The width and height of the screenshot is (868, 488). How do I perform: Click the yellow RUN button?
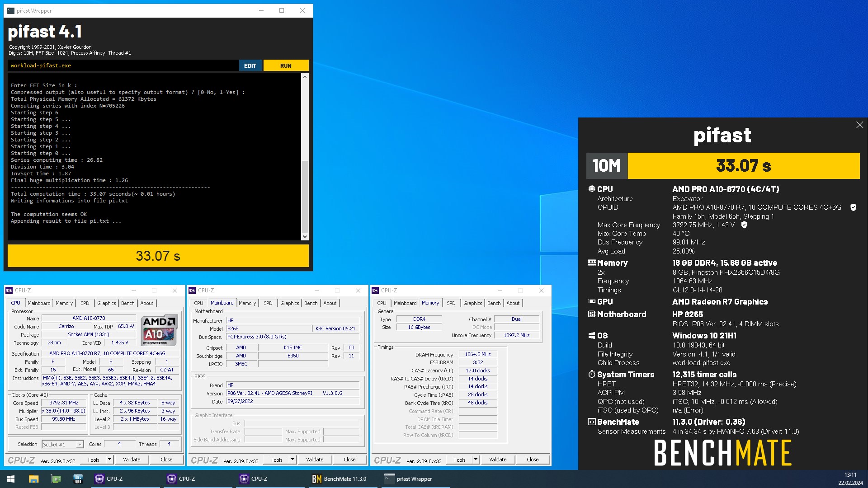(x=286, y=66)
